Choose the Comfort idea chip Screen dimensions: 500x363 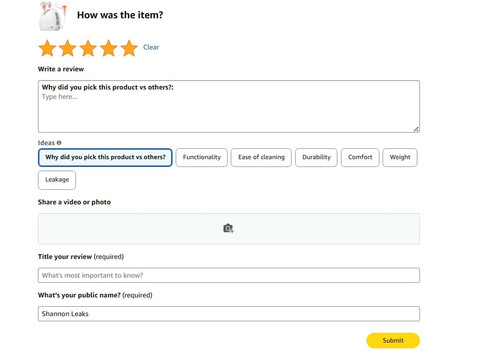click(x=360, y=157)
